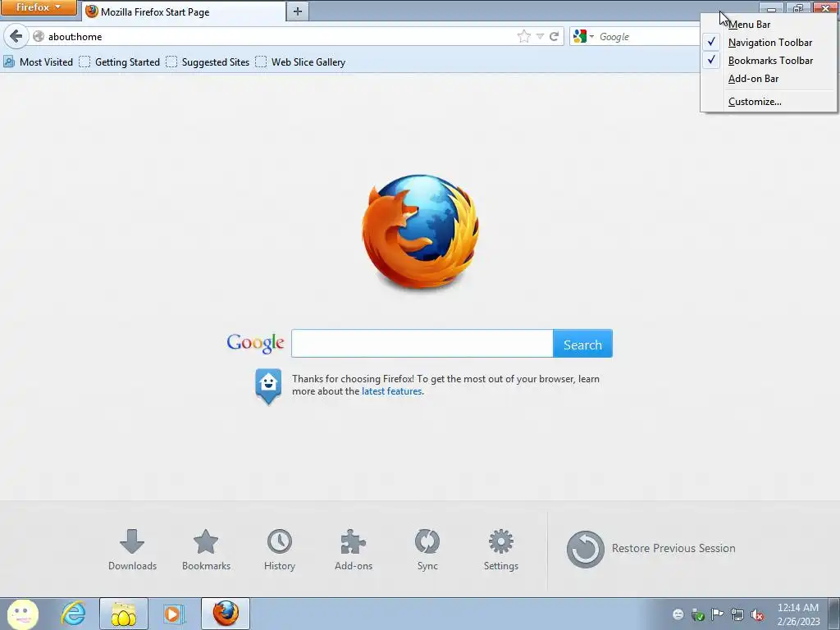The image size is (840, 630).
Task: Click the round face tray icon
Action: tap(678, 614)
